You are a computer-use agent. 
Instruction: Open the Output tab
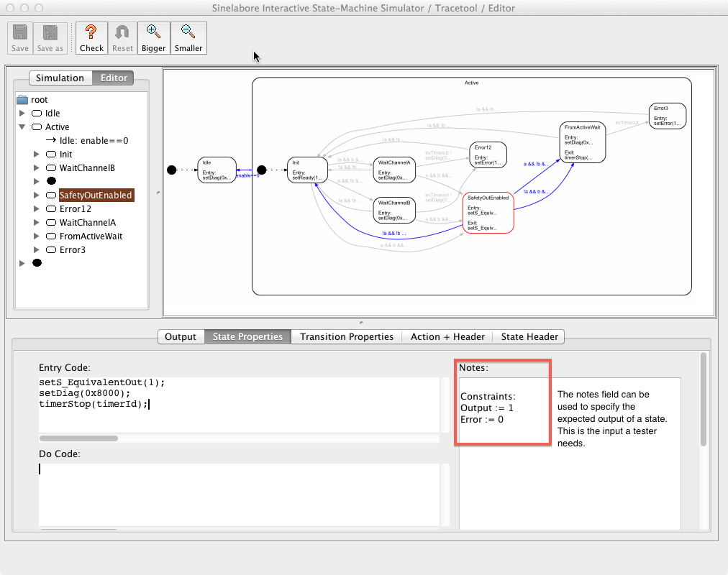pyautogui.click(x=181, y=336)
